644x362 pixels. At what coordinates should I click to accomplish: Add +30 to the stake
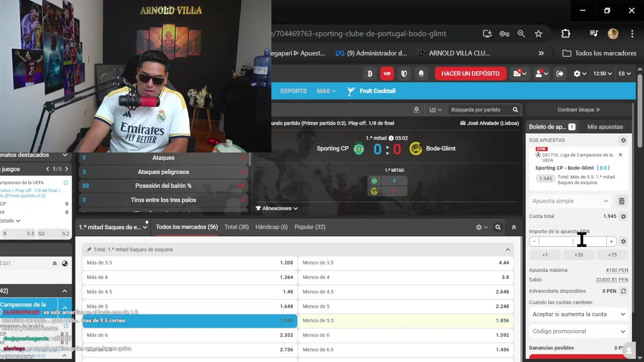click(579, 255)
